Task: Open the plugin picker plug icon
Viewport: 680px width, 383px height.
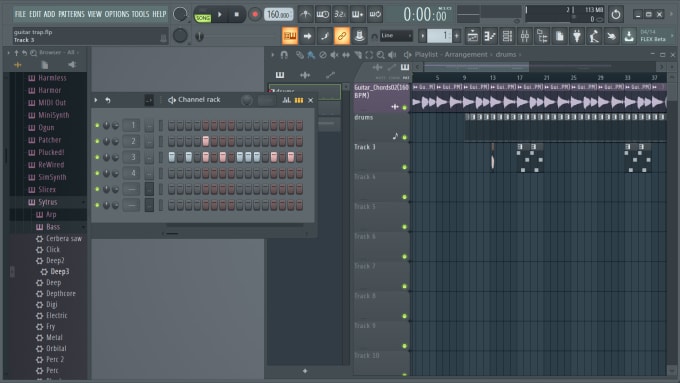Action: (x=577, y=36)
